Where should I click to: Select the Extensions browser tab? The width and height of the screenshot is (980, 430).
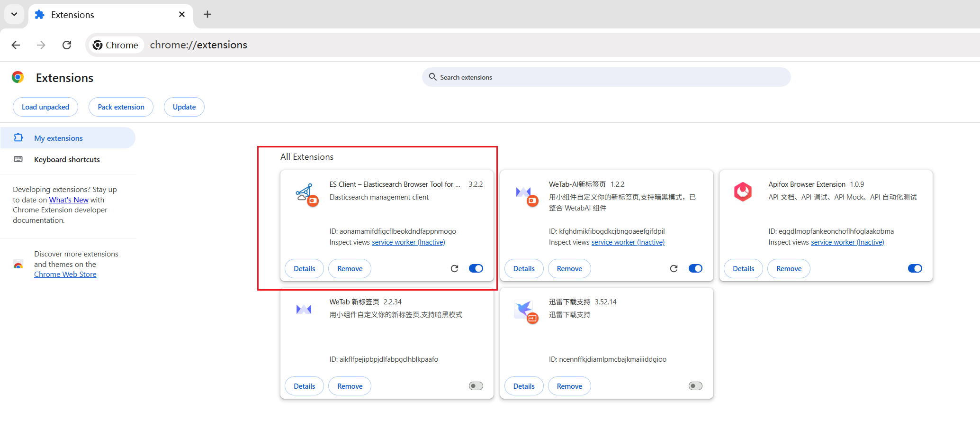point(111,15)
